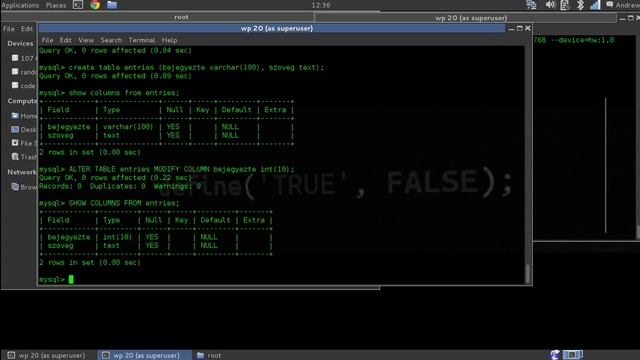
Task: Launch Chrome browser from top panel
Action: click(x=95, y=5)
